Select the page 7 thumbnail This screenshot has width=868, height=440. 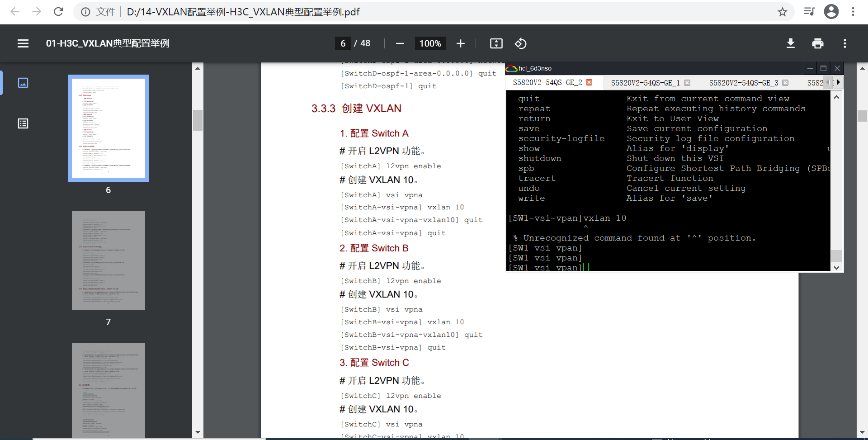(108, 260)
